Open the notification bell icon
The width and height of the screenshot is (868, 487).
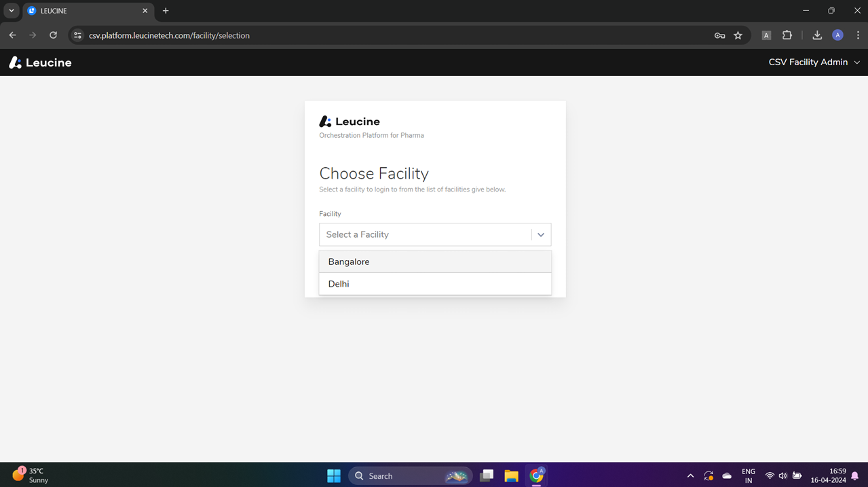[x=855, y=475]
